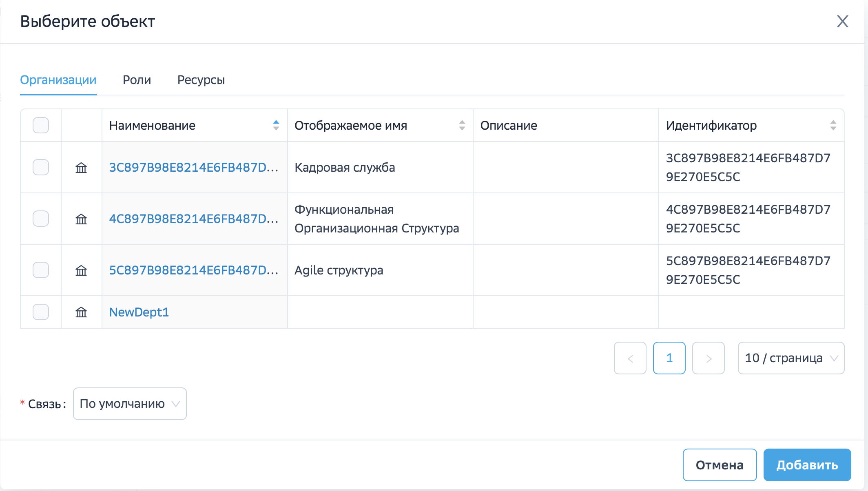Close the Выберите объект dialog
Viewport: 868px width, 491px height.
[842, 21]
